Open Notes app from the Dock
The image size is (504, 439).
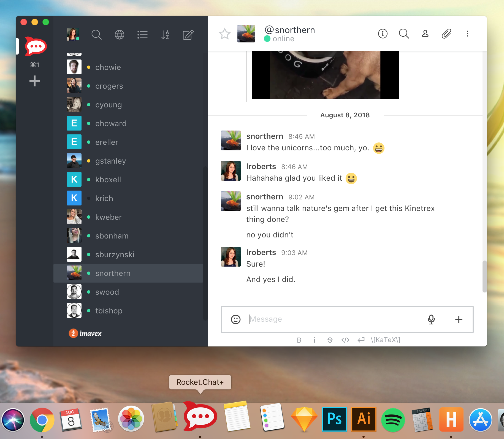coord(237,416)
